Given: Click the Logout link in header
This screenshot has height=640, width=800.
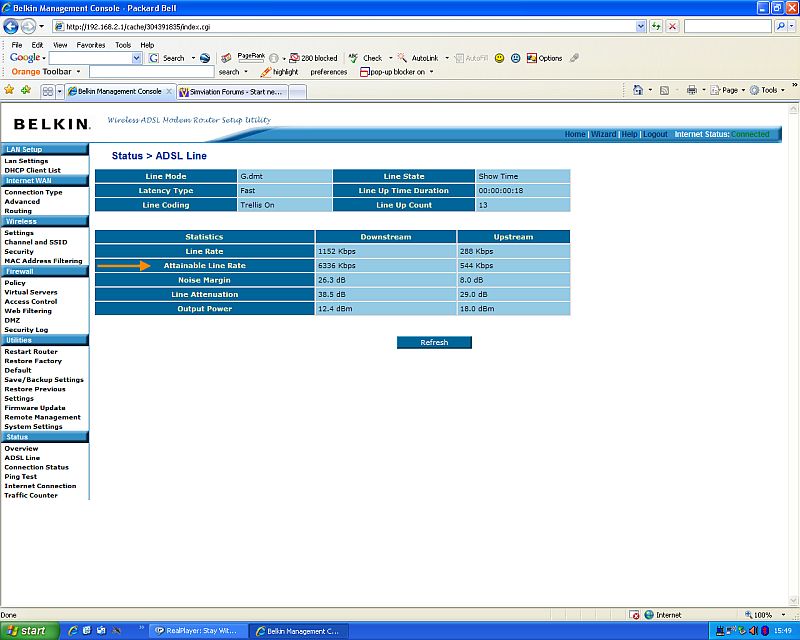Looking at the screenshot, I should click(x=655, y=134).
